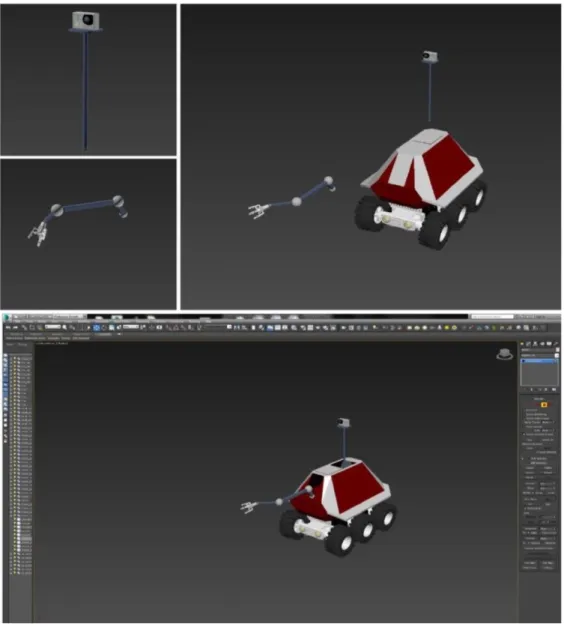Open the Rendering menu
The height and width of the screenshot is (627, 564).
coord(142,321)
